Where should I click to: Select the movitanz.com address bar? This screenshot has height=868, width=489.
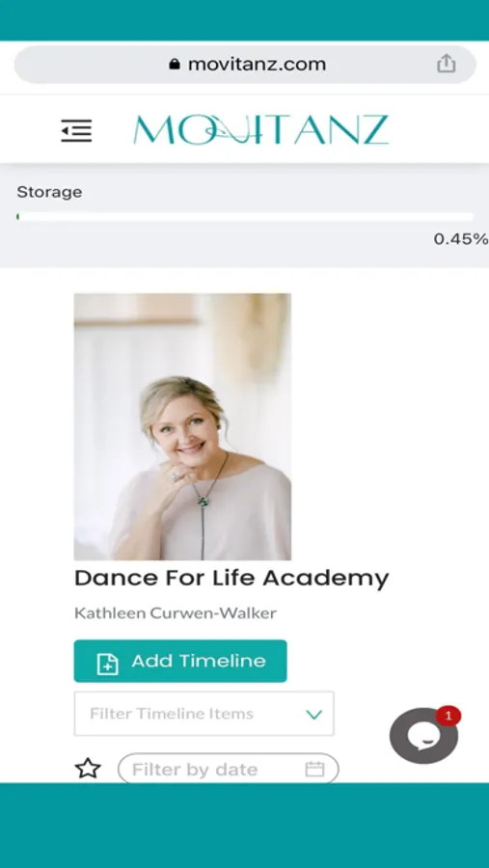pos(245,65)
